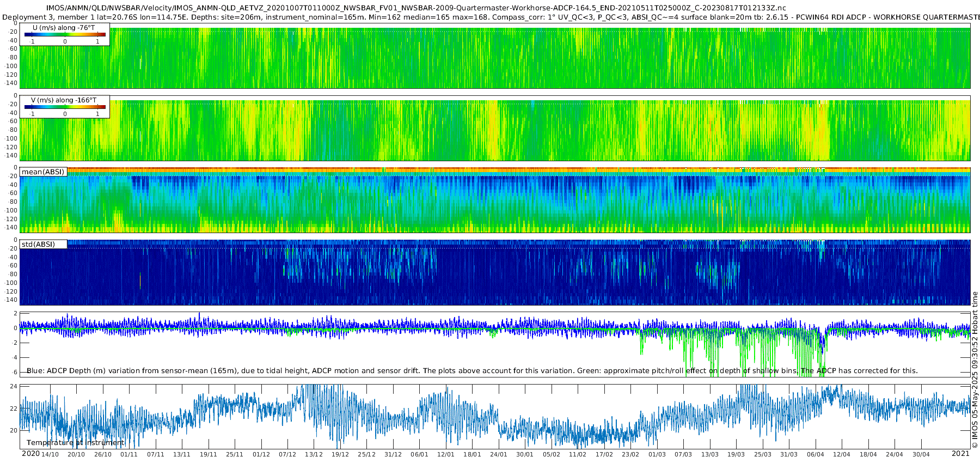Viewport: 980px width, 463px height.
Task: Click the '17/02' date tick
Action: (x=604, y=454)
